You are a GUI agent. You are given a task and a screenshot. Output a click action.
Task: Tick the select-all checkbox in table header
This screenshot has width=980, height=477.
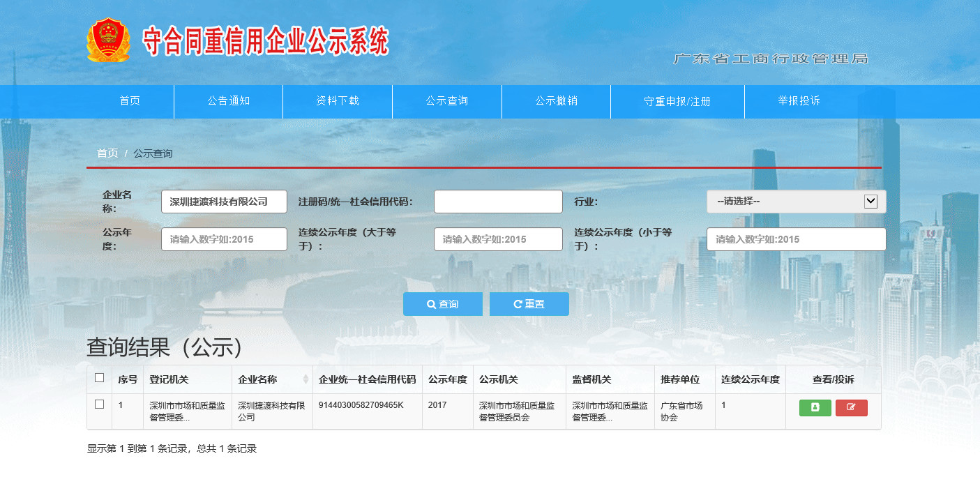99,378
